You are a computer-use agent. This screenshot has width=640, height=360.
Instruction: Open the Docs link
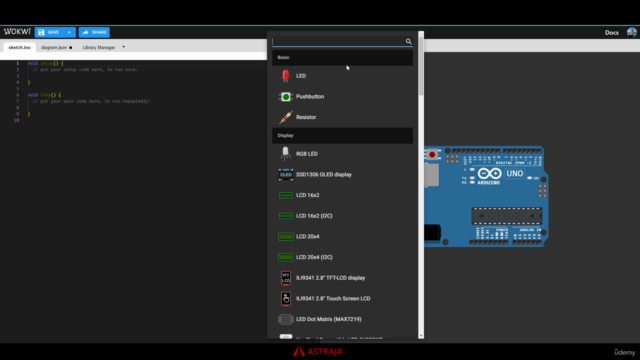(x=611, y=33)
